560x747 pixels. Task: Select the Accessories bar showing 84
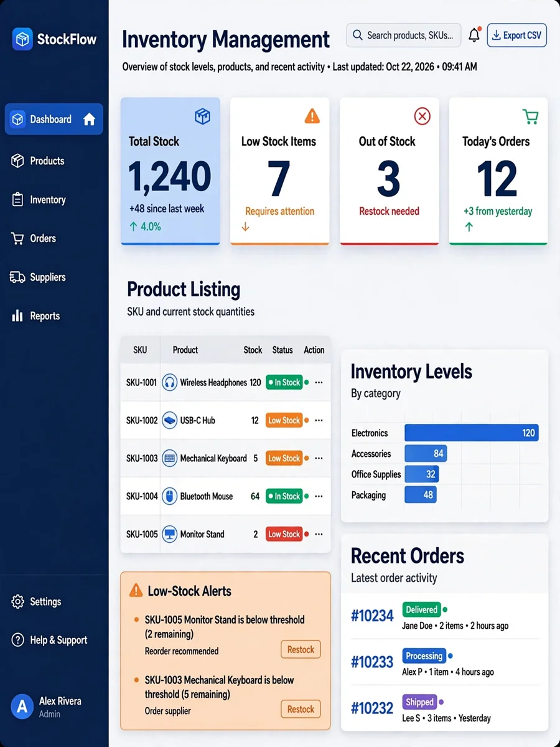[426, 454]
